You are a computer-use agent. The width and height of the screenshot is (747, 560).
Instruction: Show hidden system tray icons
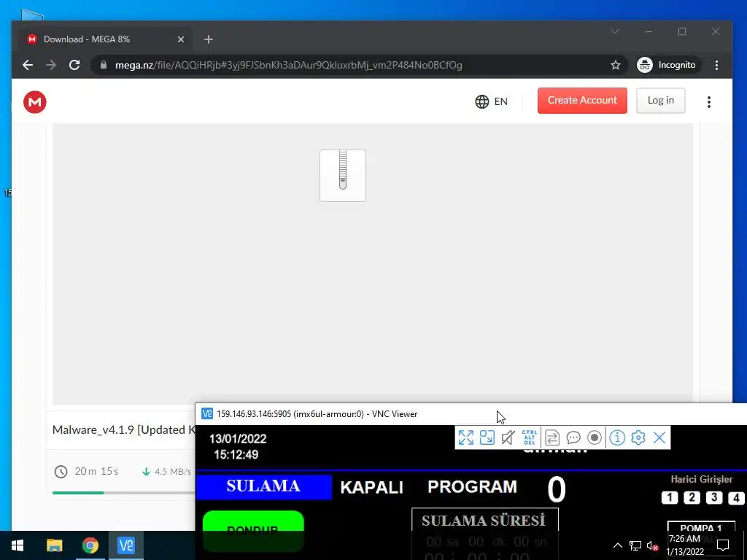[x=617, y=545]
